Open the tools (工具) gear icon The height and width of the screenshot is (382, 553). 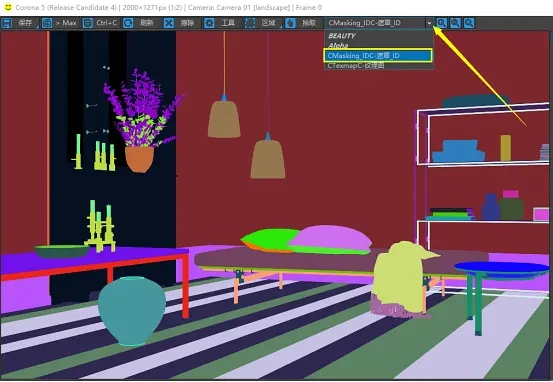pyautogui.click(x=209, y=23)
